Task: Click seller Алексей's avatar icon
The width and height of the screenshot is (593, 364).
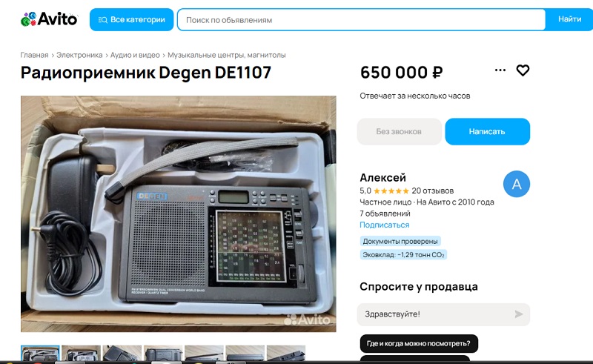Action: pos(516,184)
